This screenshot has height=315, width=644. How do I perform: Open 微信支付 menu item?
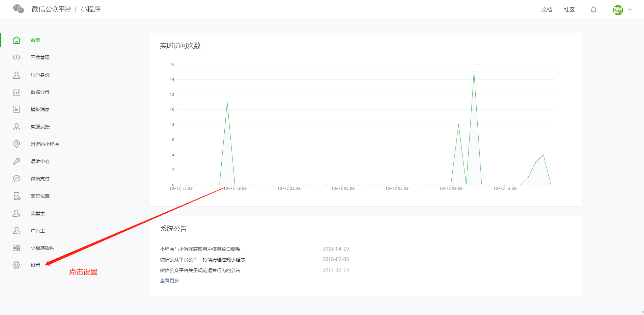pyautogui.click(x=40, y=179)
